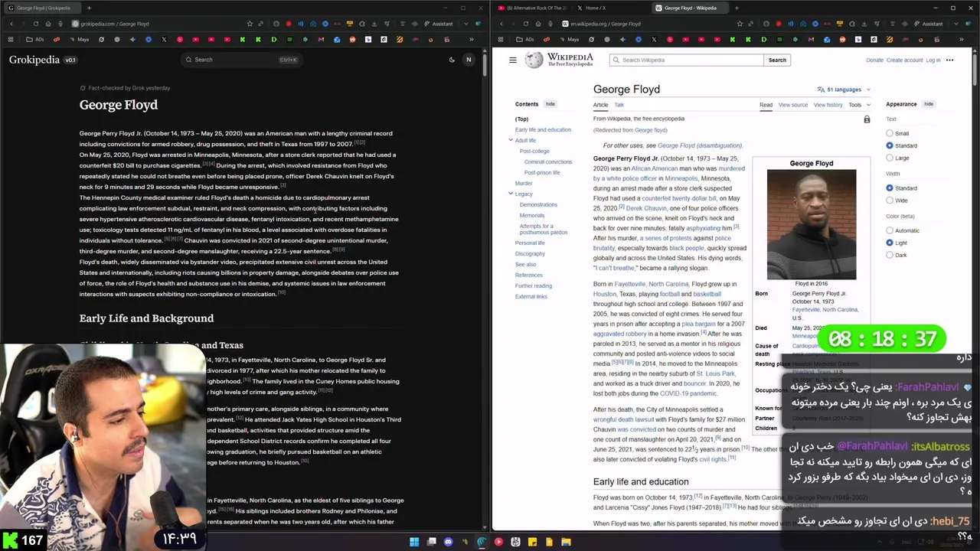Viewport: 980px width, 551px height.
Task: Open the N profile avatar in Grokipedia
Action: click(469, 60)
